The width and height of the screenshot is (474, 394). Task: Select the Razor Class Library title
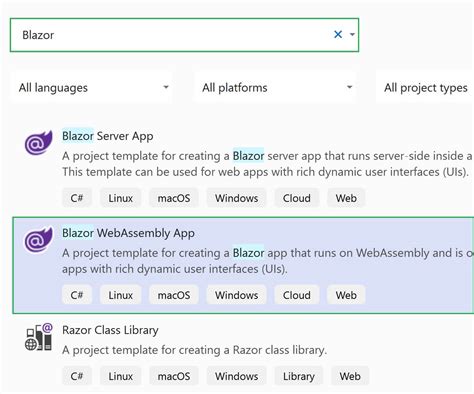(110, 330)
